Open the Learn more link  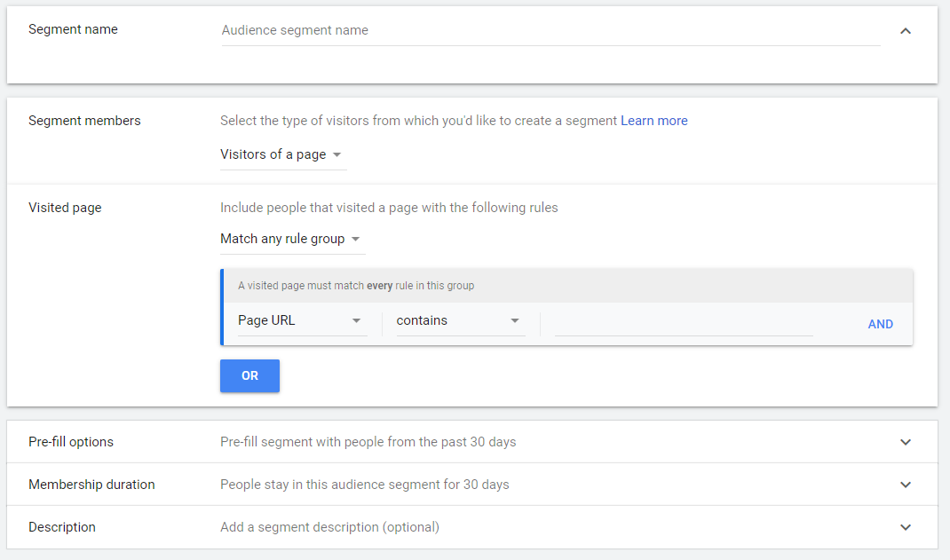tap(653, 121)
